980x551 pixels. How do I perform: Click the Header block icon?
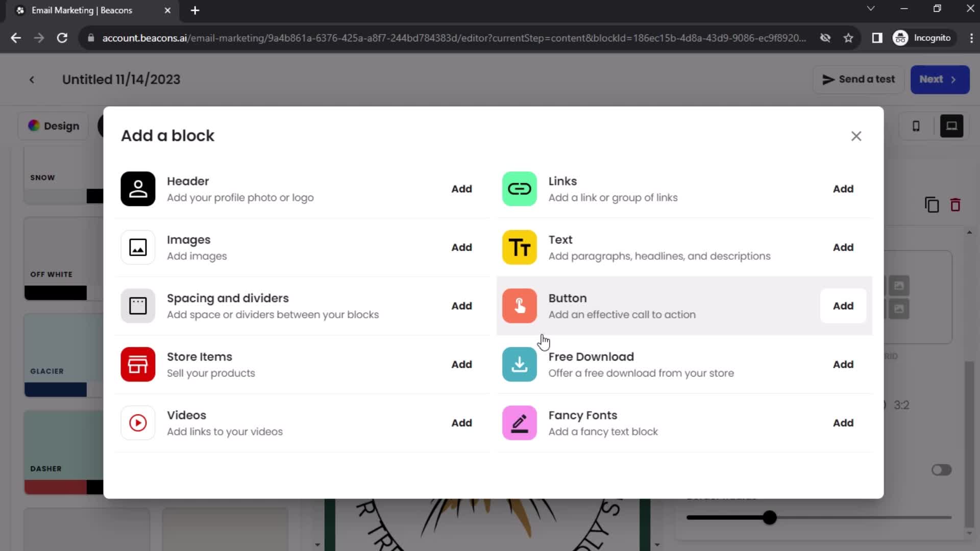click(138, 189)
